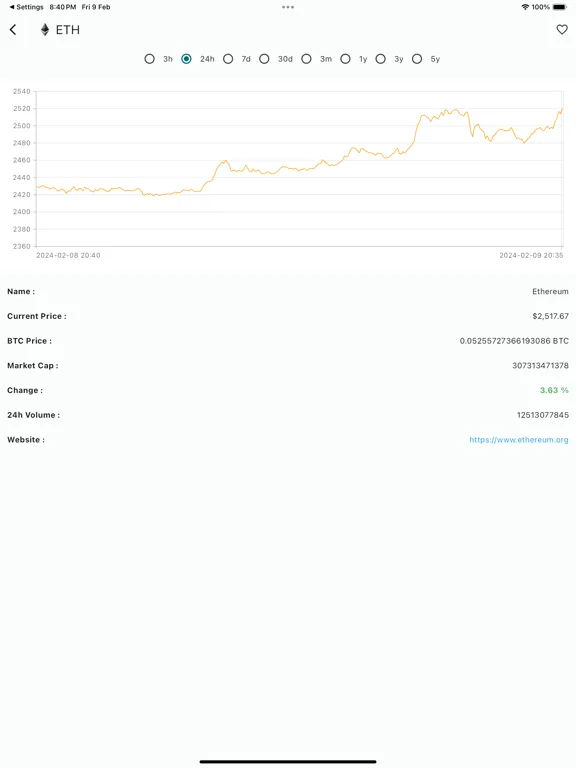This screenshot has height=768, width=576.
Task: Return to Settings via status bar link
Action: [26, 7]
